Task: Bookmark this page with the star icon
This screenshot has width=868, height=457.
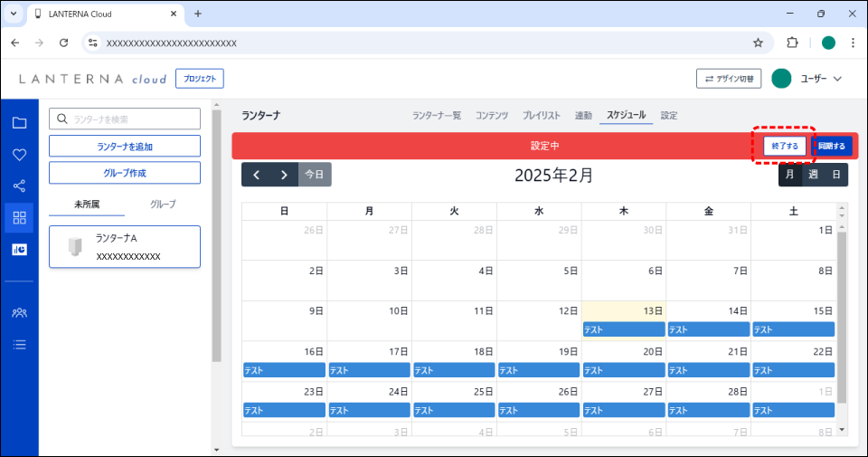Action: pos(758,43)
